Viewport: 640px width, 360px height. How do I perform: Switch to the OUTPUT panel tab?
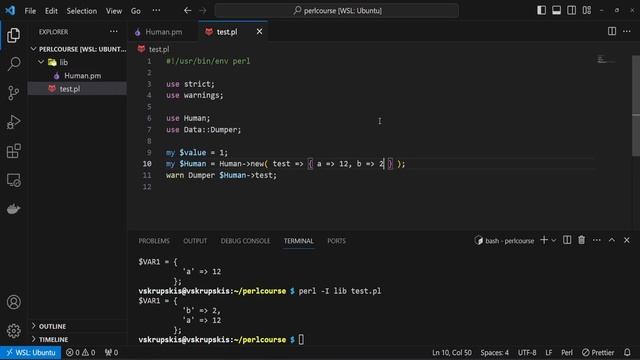pos(195,241)
